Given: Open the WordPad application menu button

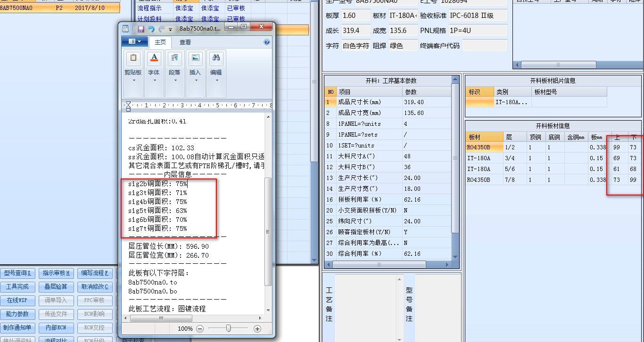Looking at the screenshot, I should [x=134, y=42].
